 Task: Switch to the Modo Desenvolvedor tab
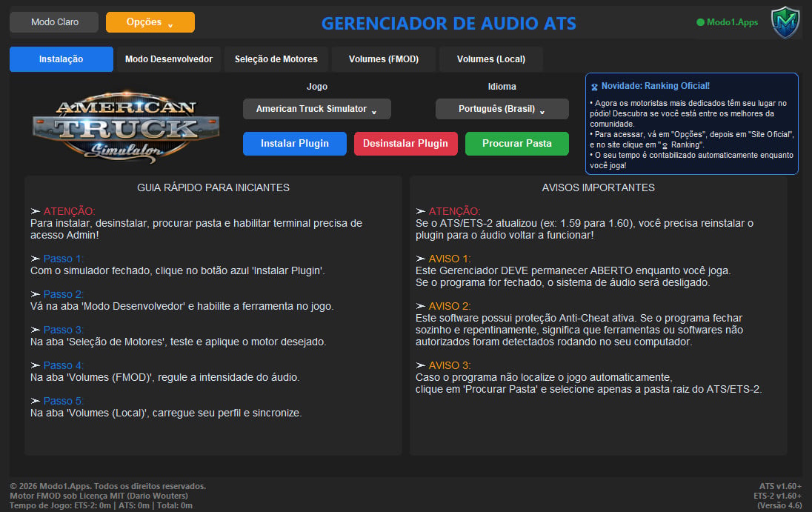[169, 59]
